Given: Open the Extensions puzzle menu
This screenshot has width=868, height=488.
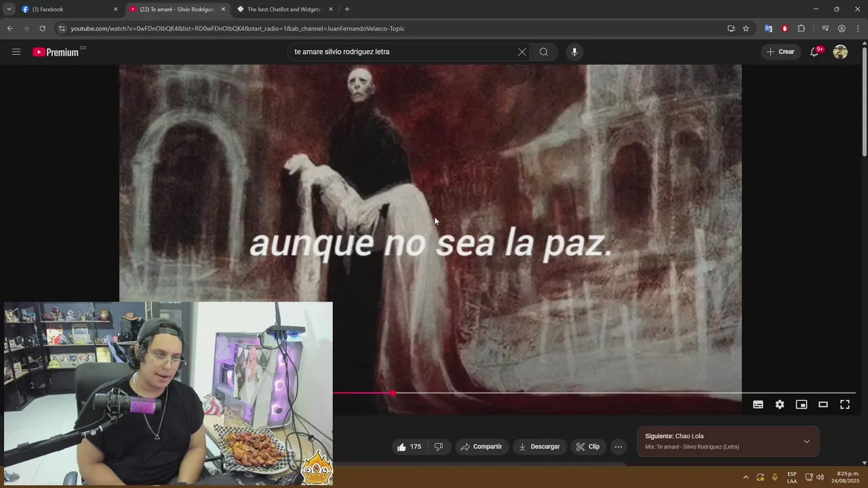Looking at the screenshot, I should coord(801,28).
